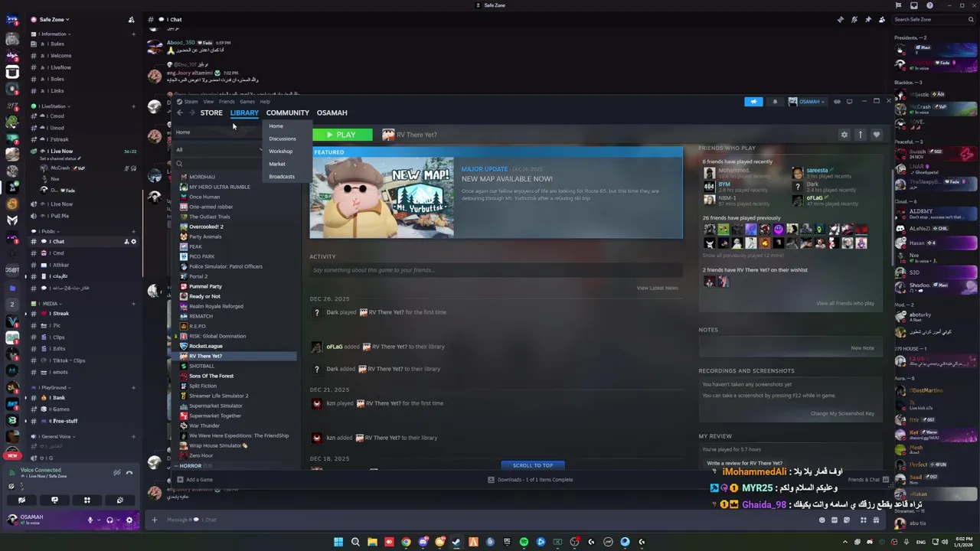This screenshot has height=551, width=980.
Task: Click Discord share screen button
Action: pos(54,500)
